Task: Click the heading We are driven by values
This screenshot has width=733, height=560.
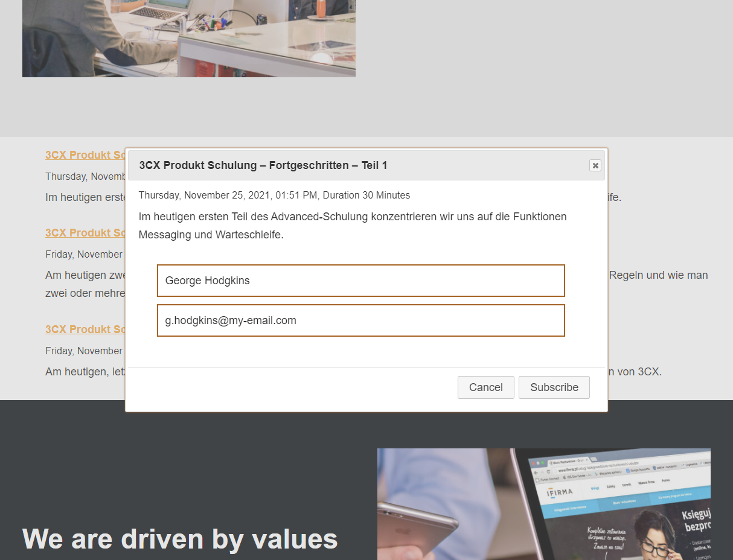Action: click(x=180, y=538)
